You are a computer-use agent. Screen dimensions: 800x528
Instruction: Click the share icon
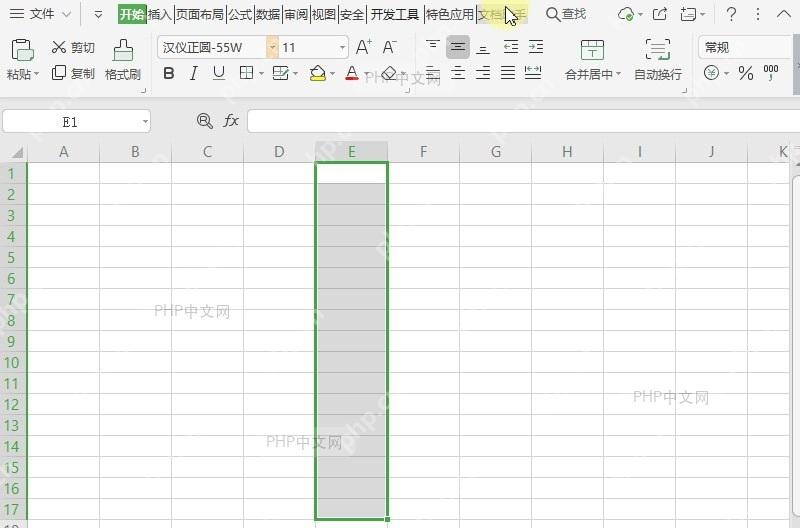[x=660, y=14]
